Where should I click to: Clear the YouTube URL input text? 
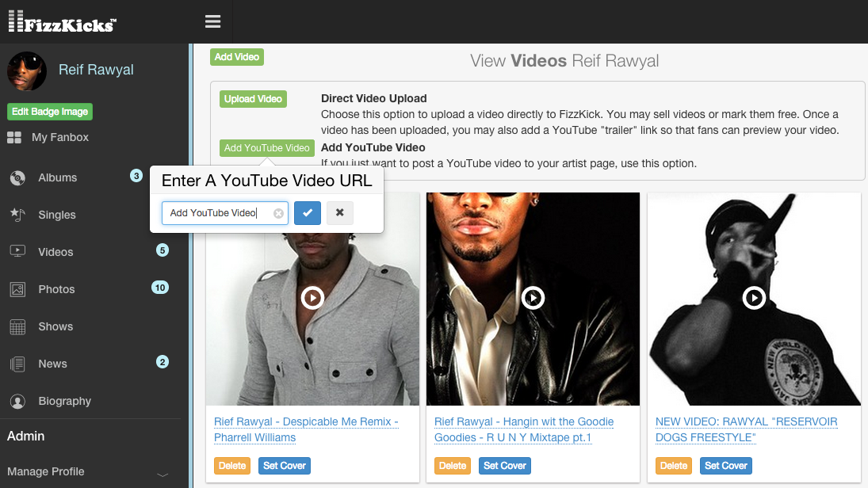tap(278, 213)
